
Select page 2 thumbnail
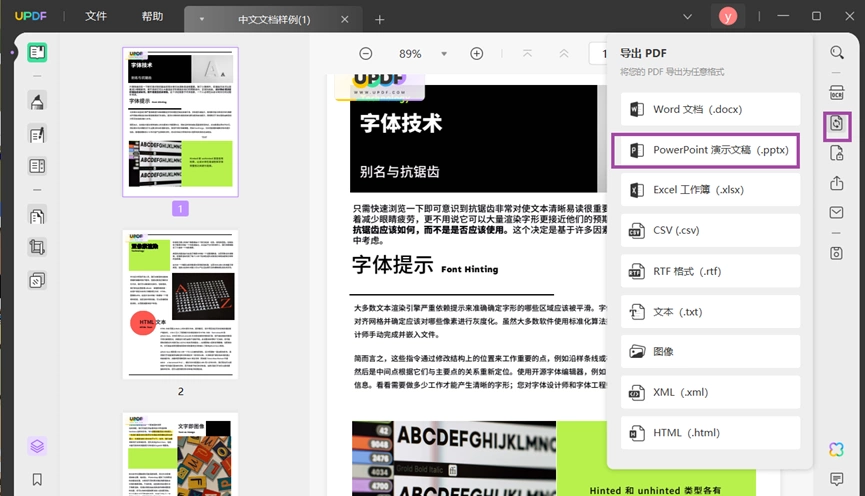[180, 305]
